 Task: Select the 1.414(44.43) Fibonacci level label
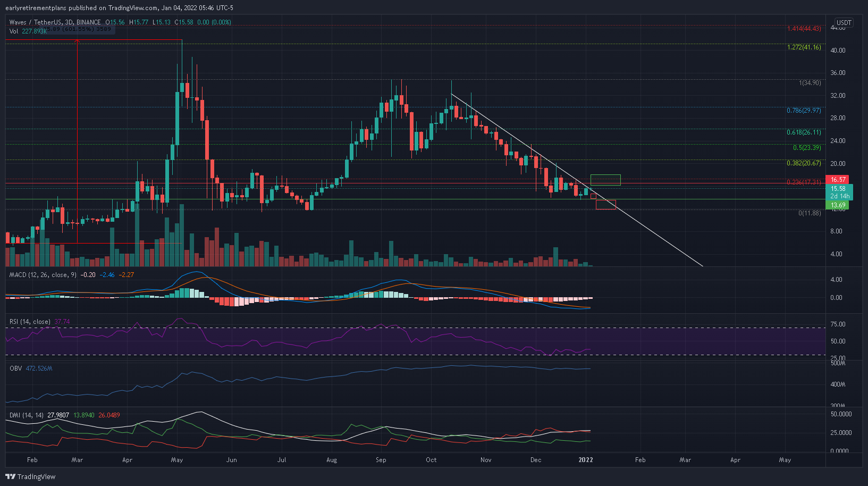[804, 29]
